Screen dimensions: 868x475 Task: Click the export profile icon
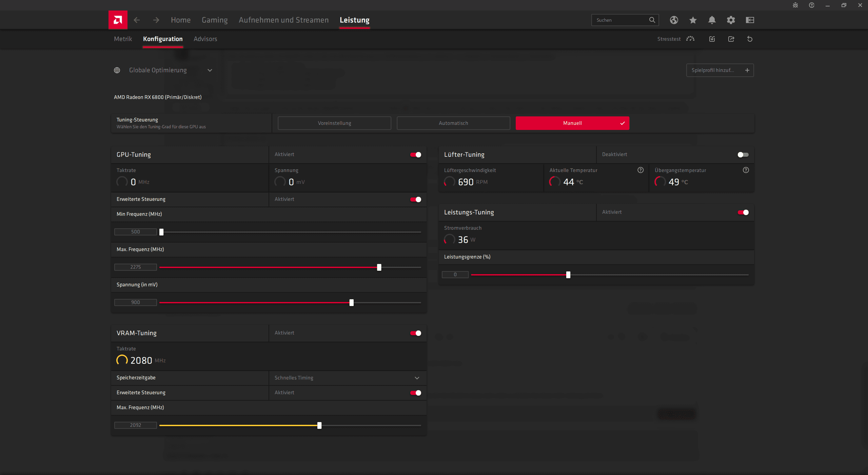731,39
